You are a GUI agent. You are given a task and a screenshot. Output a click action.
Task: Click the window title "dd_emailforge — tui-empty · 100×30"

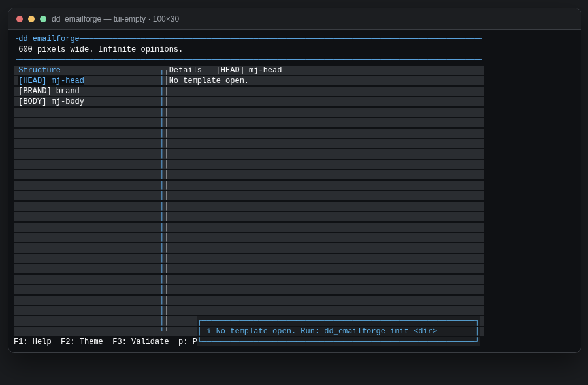coord(115,19)
